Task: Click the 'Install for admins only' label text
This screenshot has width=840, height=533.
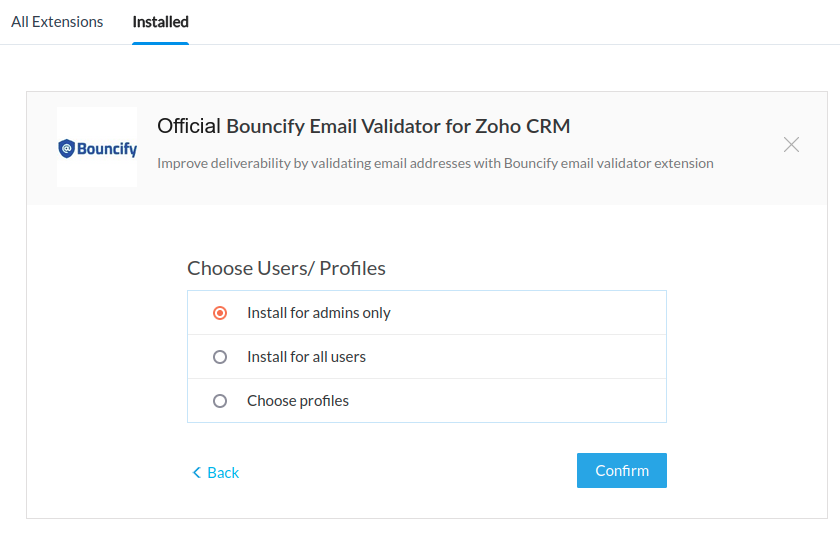Action: pyautogui.click(x=319, y=313)
